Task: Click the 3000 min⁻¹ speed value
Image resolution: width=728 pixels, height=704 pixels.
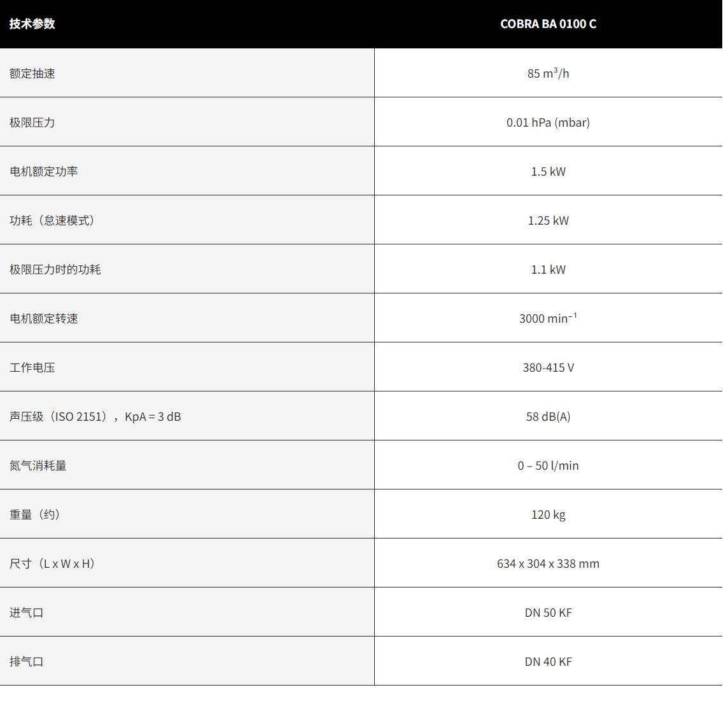Action: [x=548, y=318]
